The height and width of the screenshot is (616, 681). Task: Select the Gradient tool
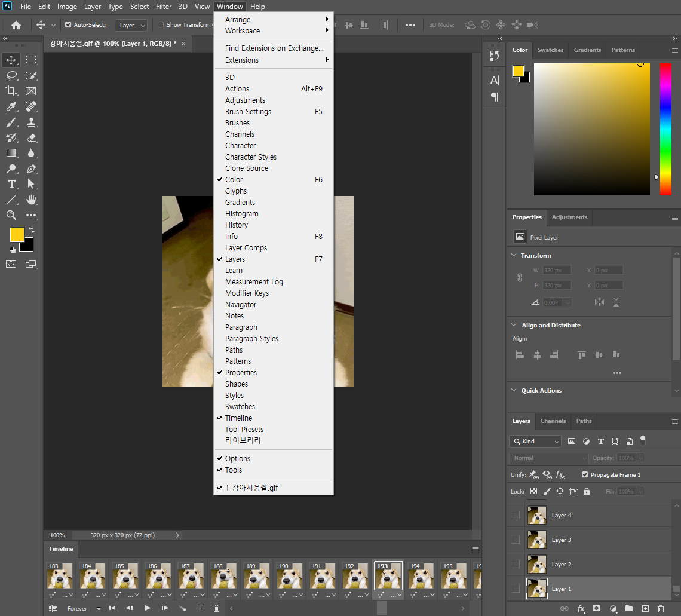[x=11, y=153]
